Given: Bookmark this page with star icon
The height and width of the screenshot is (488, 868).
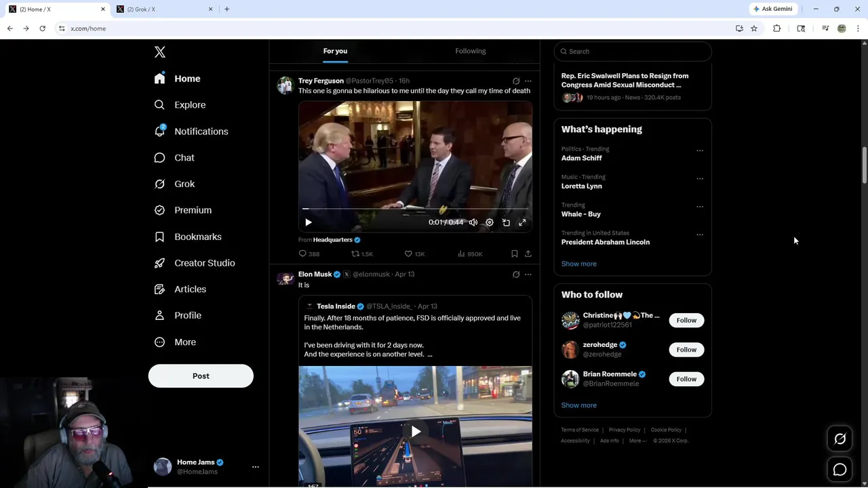Looking at the screenshot, I should pos(754,28).
